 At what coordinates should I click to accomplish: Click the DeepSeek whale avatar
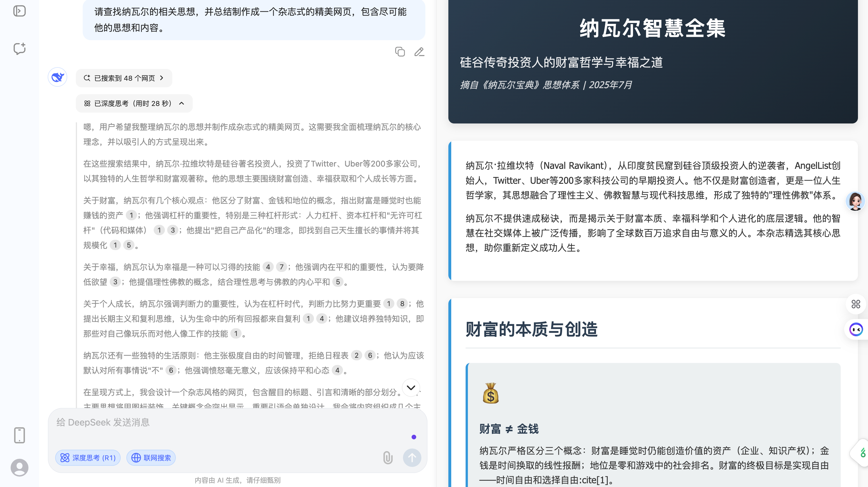click(58, 77)
